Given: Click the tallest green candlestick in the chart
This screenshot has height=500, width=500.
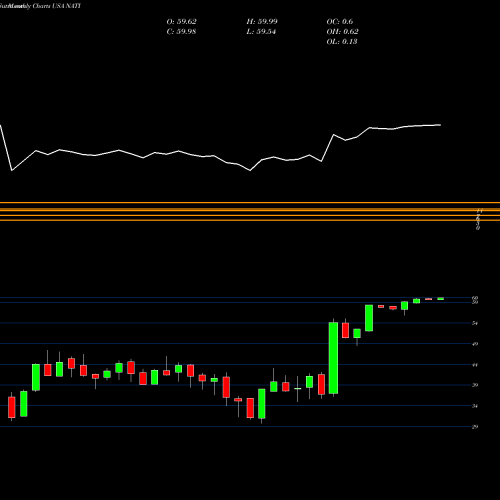Looking at the screenshot, I should coord(333,358).
